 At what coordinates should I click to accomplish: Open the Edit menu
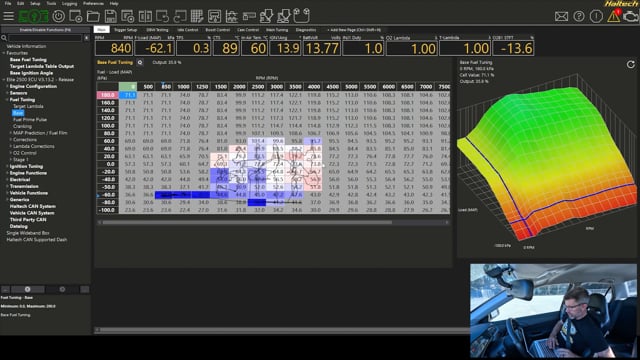tap(20, 3)
